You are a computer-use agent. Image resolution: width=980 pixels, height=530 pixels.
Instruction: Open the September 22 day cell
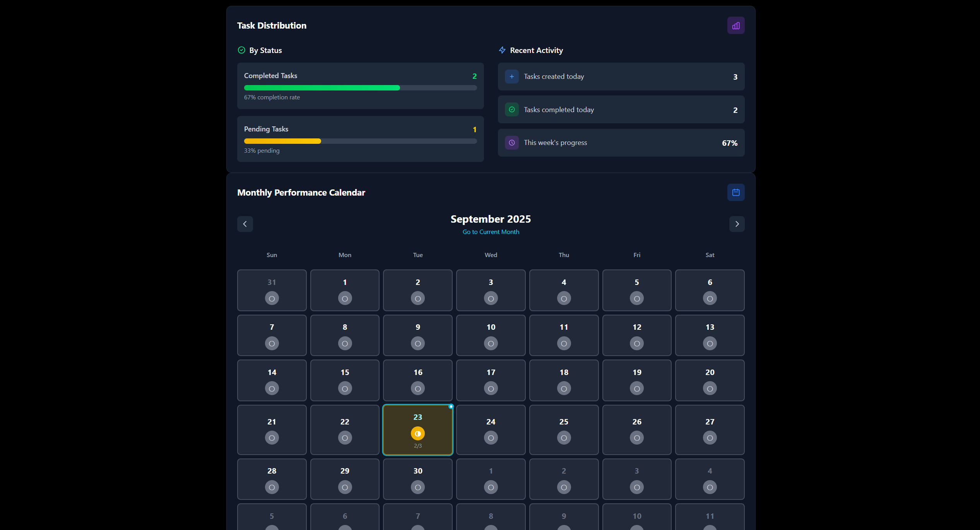point(345,430)
